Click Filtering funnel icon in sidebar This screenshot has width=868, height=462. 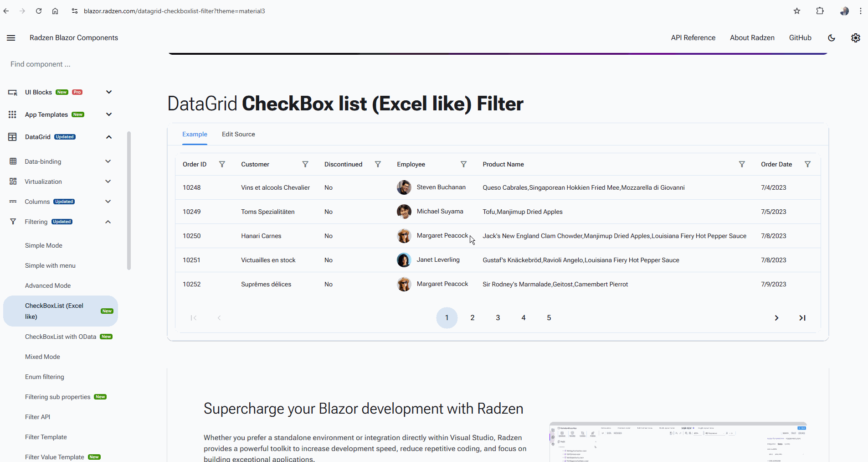[x=13, y=222]
